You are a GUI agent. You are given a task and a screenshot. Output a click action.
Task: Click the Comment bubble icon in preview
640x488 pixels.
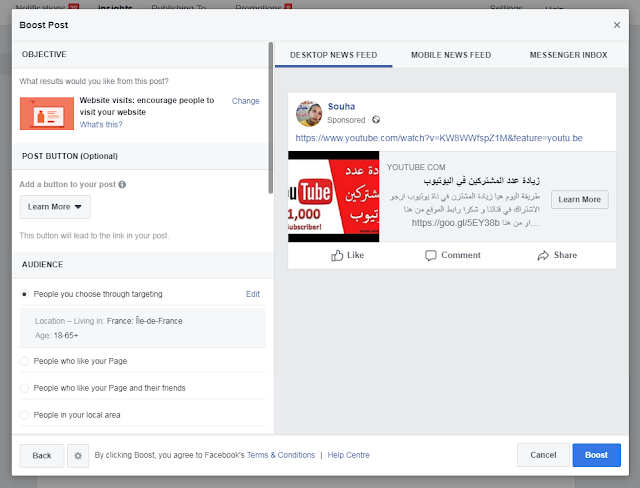click(x=431, y=255)
